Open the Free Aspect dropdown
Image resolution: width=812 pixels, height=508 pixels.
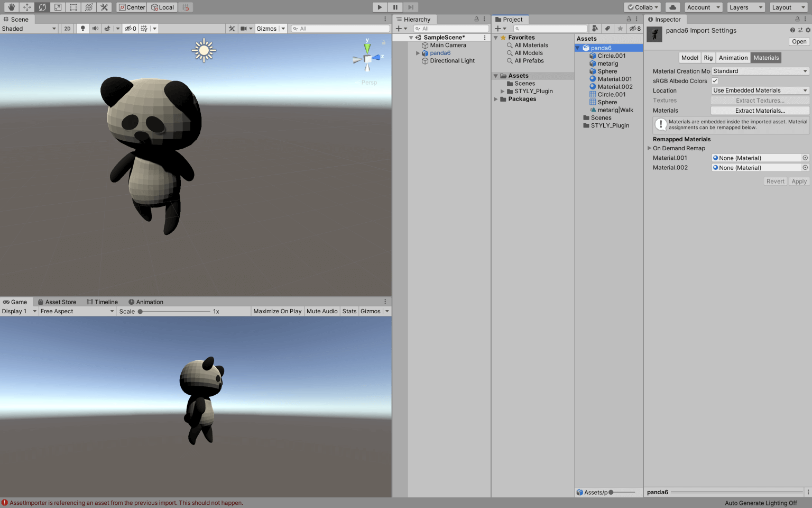(77, 311)
